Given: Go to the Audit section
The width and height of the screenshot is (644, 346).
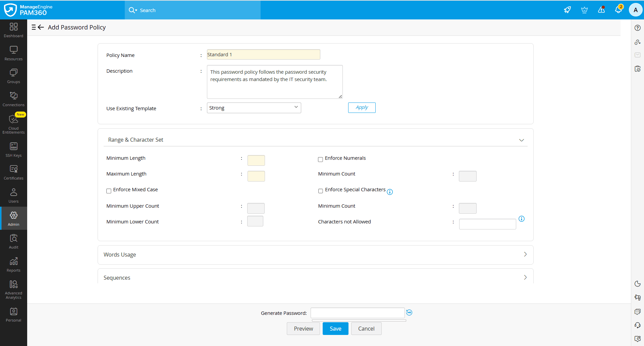Looking at the screenshot, I should tap(13, 240).
